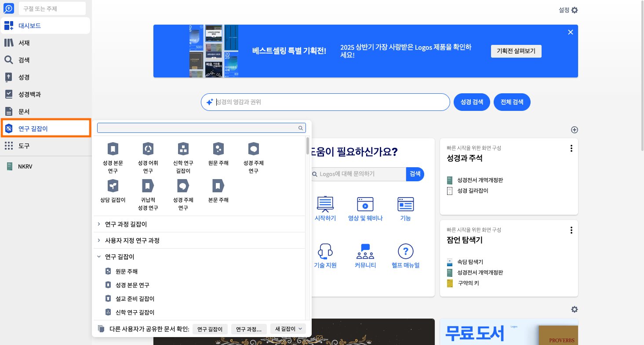Click the guide panel search field

point(201,128)
